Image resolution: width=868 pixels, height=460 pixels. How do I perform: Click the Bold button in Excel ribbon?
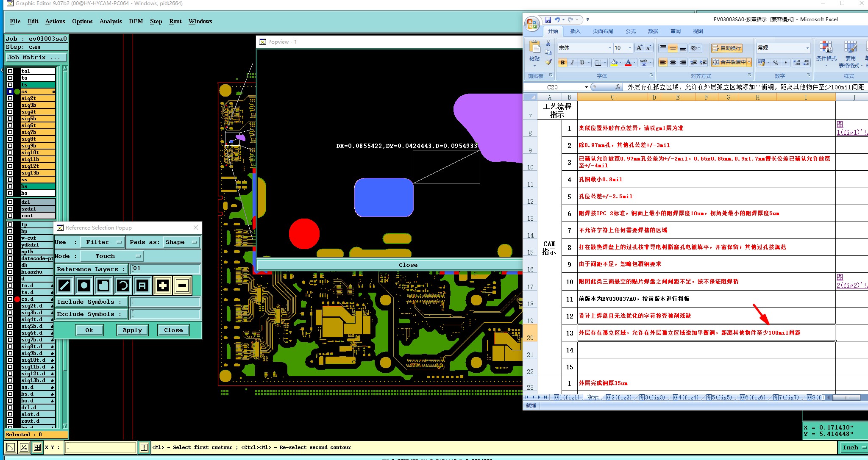coord(562,63)
